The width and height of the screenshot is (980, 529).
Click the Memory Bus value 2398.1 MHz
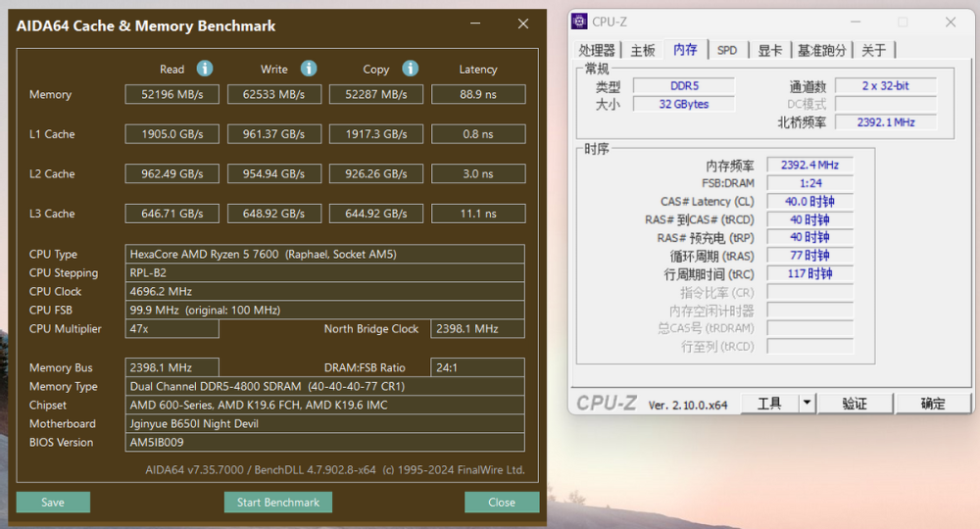pyautogui.click(x=171, y=367)
